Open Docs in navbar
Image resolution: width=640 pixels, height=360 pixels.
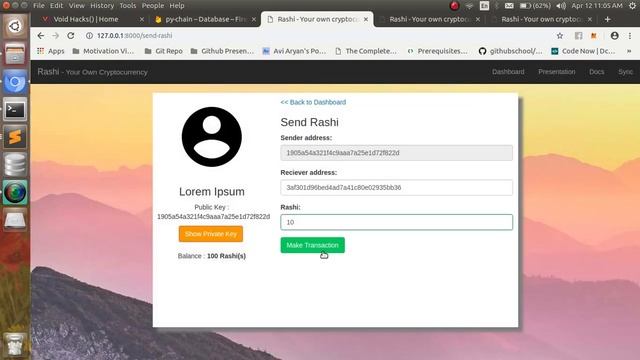coord(596,72)
